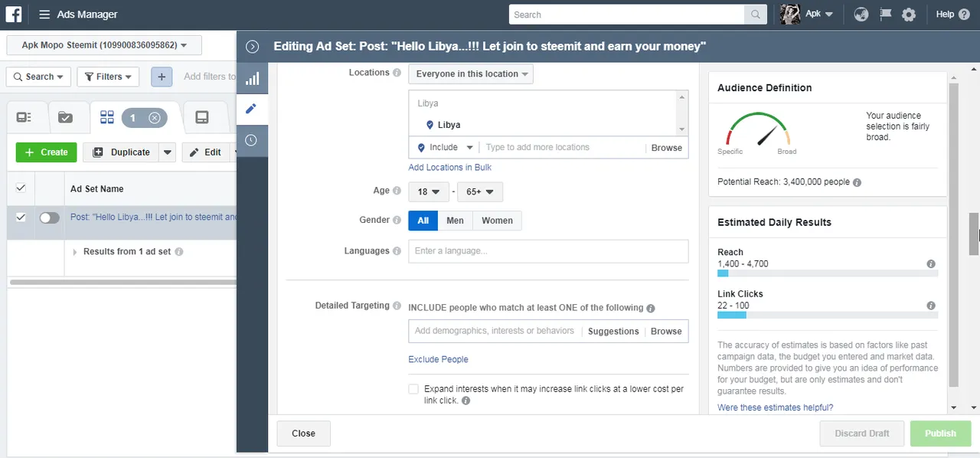Open the minimum age 18 dropdown
The height and width of the screenshot is (458, 980).
(429, 192)
